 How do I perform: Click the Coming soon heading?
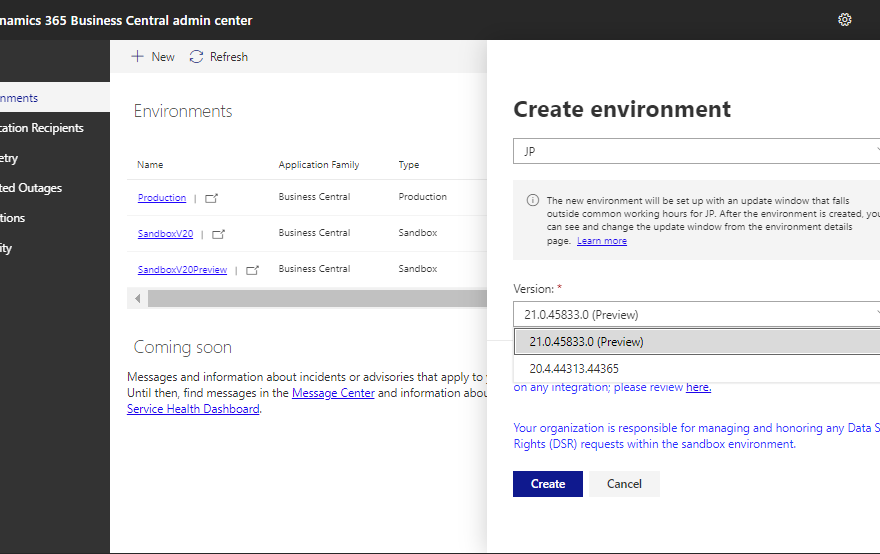pos(182,347)
